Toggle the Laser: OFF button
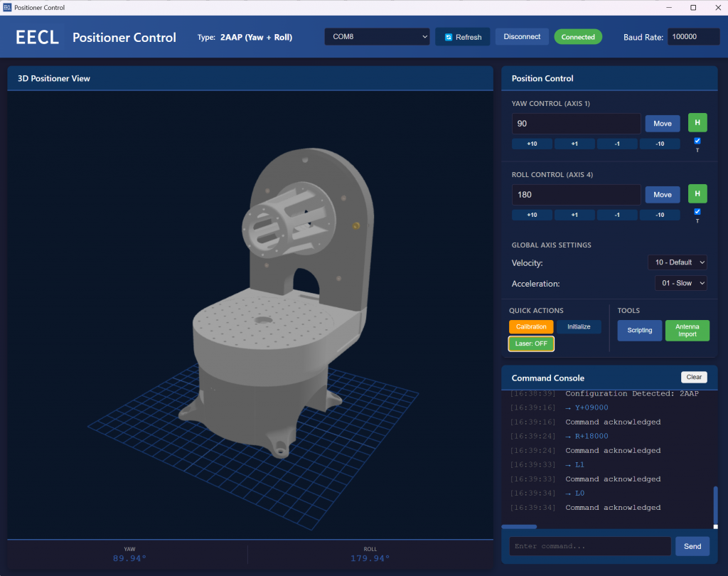 (x=531, y=343)
